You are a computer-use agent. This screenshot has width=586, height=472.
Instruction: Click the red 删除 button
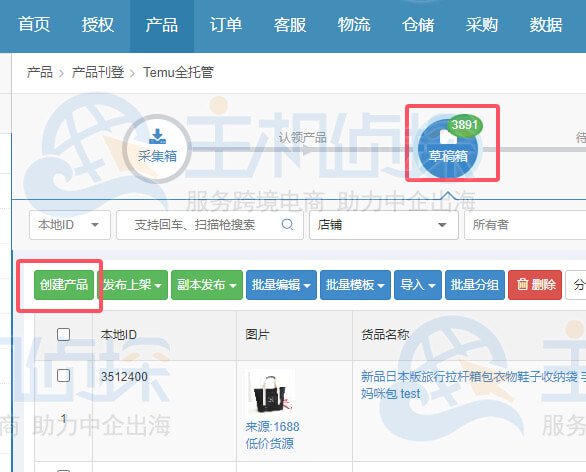535,285
